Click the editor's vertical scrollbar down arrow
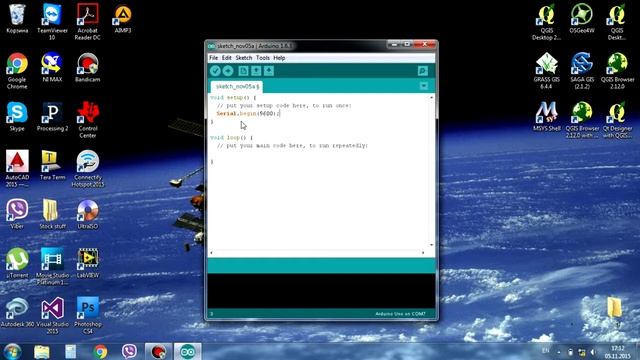The width and height of the screenshot is (640, 360). click(431, 245)
